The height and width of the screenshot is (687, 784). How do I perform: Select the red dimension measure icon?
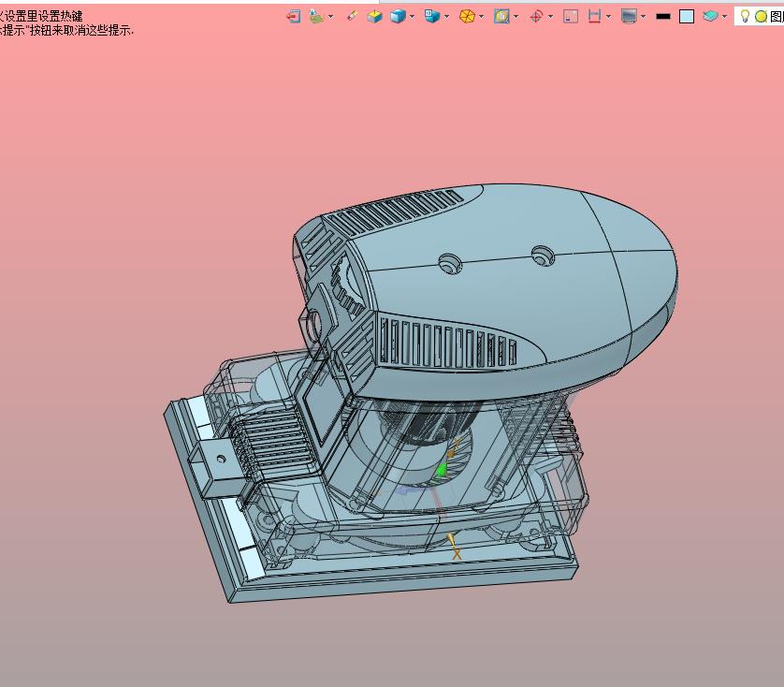(594, 17)
